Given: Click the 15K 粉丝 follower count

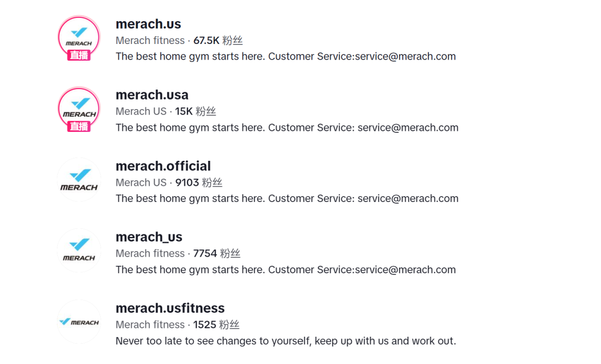Looking at the screenshot, I should click(x=195, y=111).
